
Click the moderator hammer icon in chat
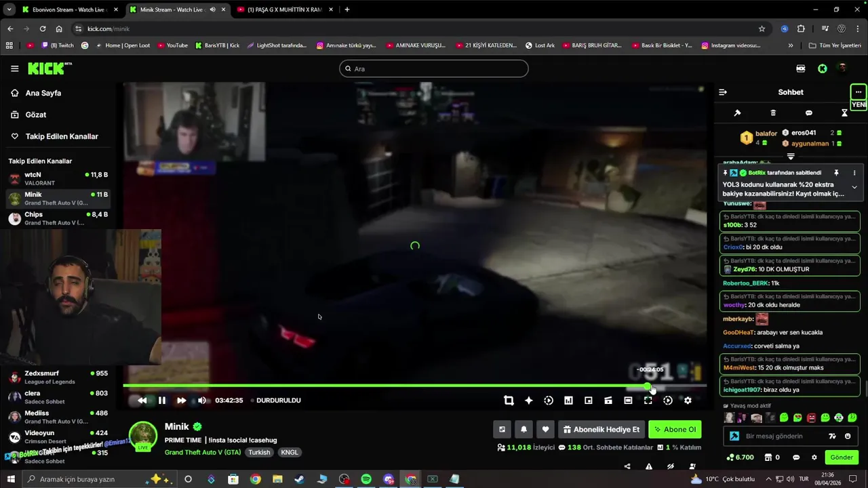(x=738, y=113)
